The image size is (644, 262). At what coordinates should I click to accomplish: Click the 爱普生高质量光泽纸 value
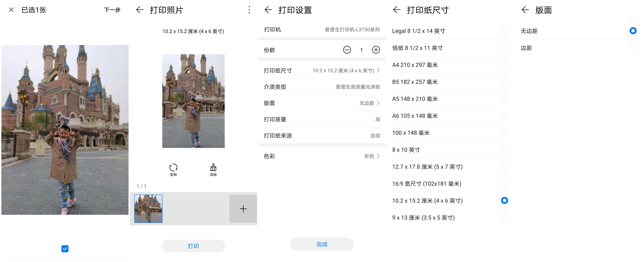[358, 87]
